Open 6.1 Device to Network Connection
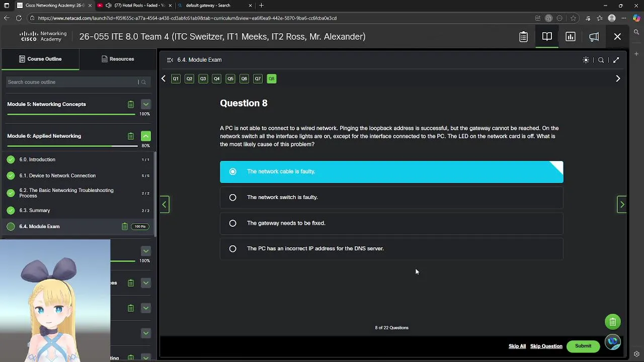 pos(78,176)
